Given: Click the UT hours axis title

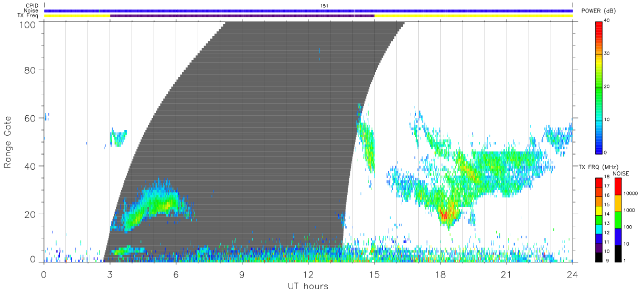Looking at the screenshot, I should point(308,286).
